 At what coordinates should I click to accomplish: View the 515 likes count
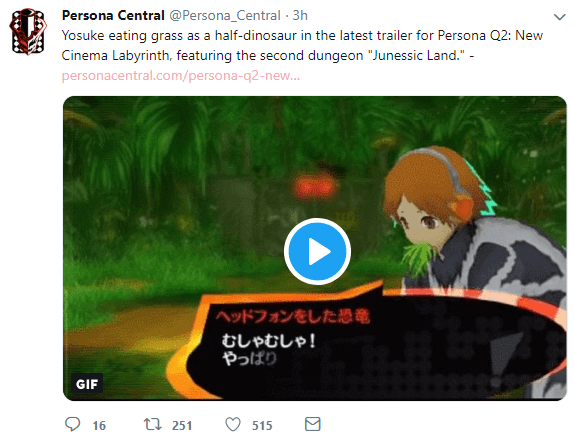tap(262, 426)
